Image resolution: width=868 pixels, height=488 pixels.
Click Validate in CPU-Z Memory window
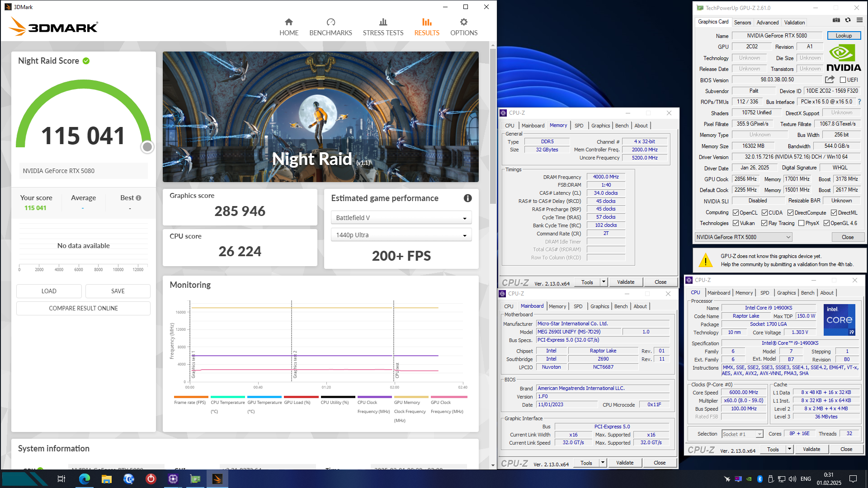pos(626,282)
